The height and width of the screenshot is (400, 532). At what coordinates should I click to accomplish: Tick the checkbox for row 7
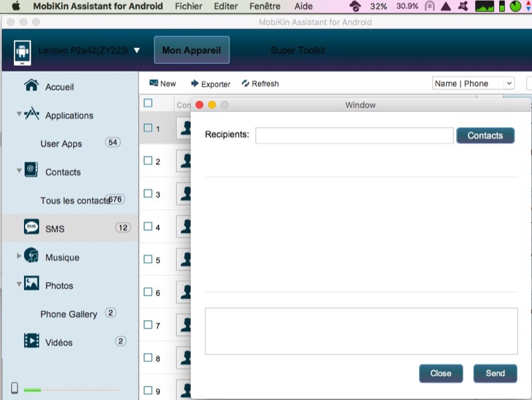point(148,325)
